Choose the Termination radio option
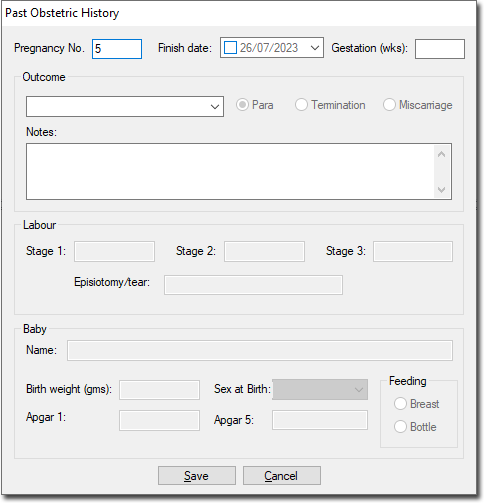 click(x=301, y=105)
